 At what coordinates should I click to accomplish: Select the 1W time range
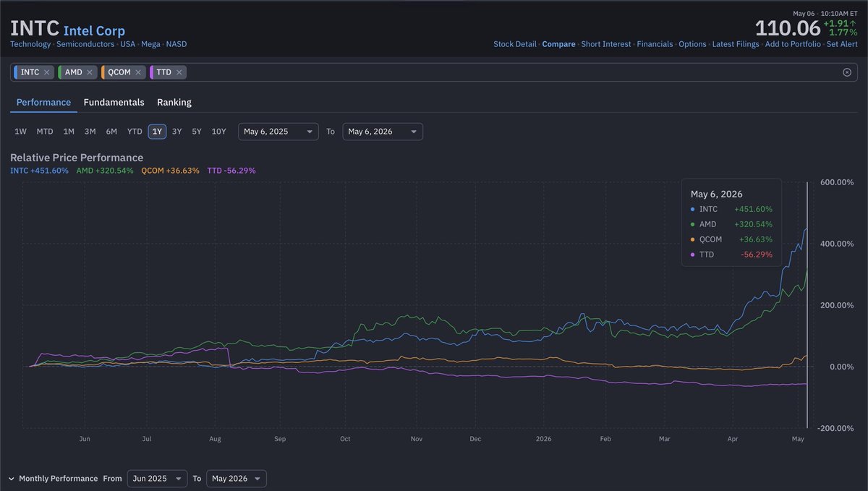[x=21, y=132]
